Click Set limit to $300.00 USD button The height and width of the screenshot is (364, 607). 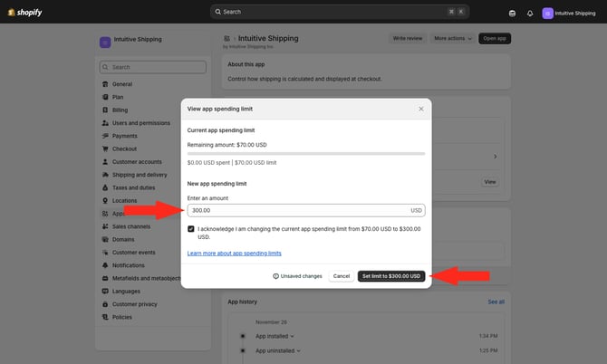point(391,276)
